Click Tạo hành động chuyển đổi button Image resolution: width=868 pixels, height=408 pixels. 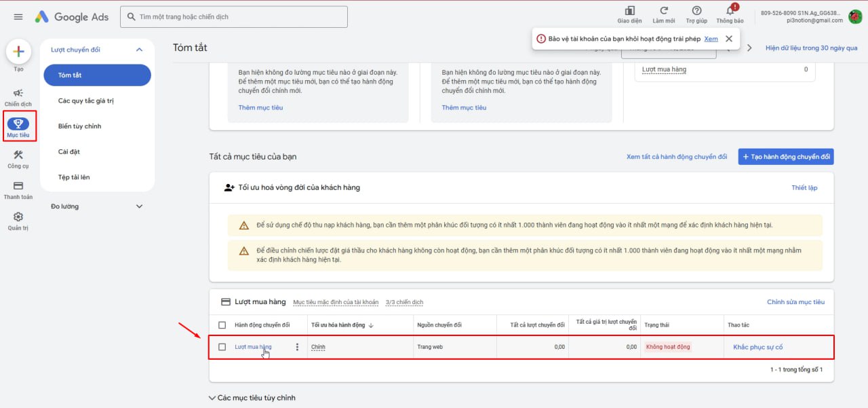(x=785, y=157)
